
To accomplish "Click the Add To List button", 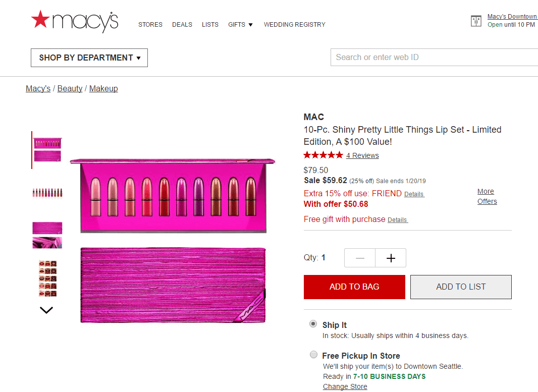I will point(461,287).
